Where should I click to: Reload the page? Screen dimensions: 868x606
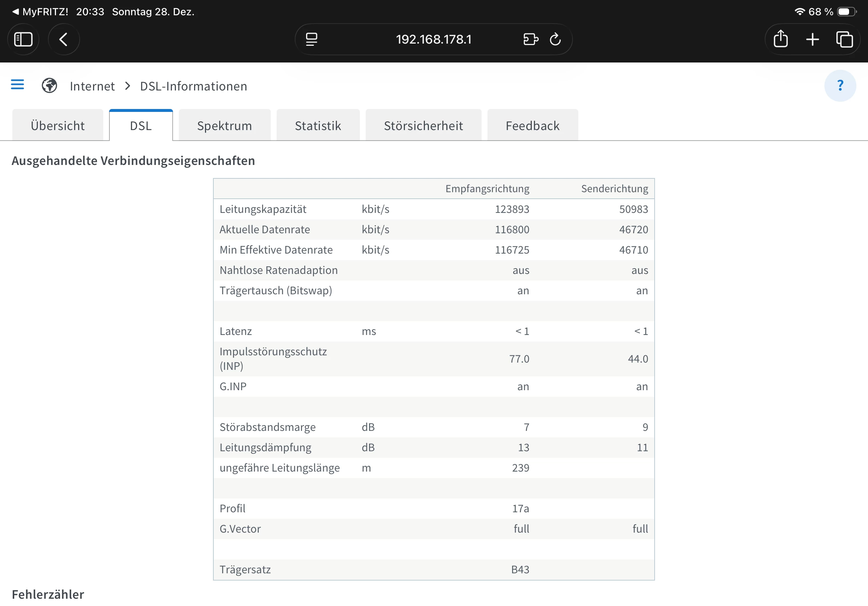[555, 39]
